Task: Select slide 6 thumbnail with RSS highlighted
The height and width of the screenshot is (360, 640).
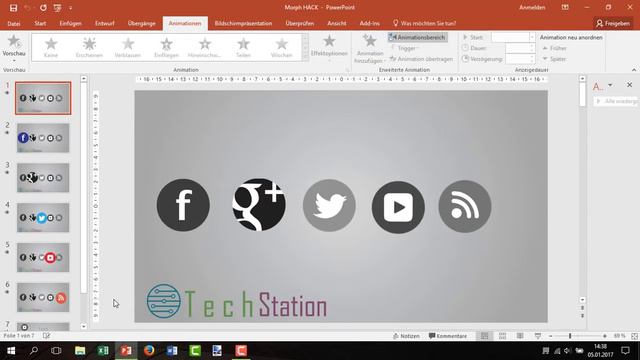Action: [x=43, y=297]
